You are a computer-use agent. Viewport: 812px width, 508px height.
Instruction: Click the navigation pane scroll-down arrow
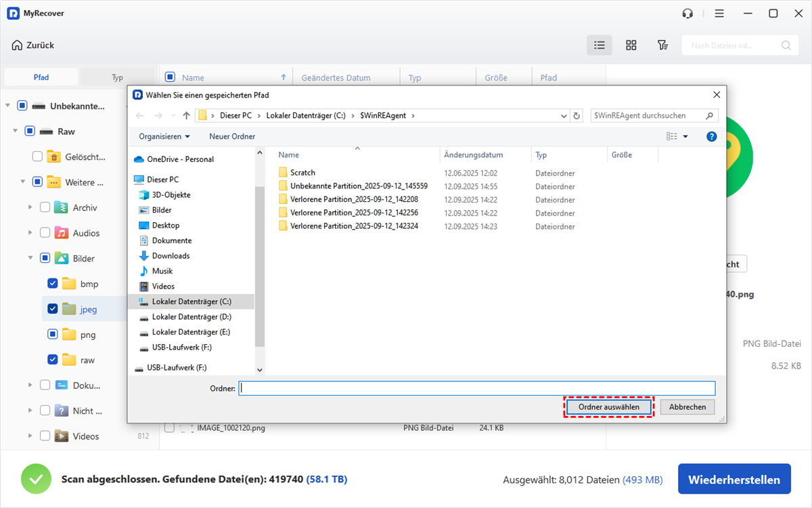[259, 370]
